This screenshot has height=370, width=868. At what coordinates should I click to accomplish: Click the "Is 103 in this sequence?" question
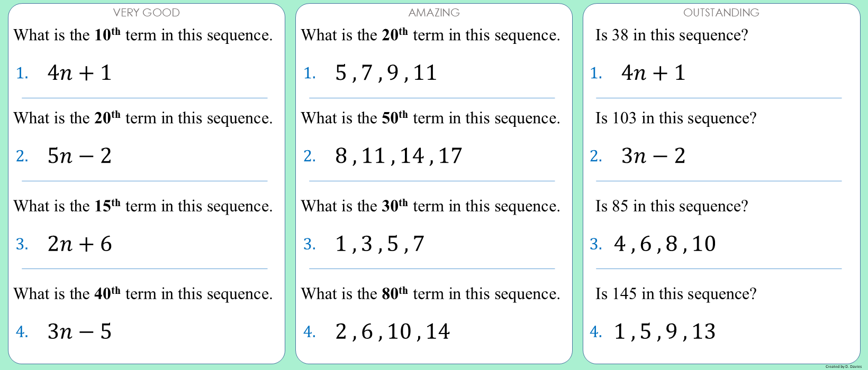675,118
